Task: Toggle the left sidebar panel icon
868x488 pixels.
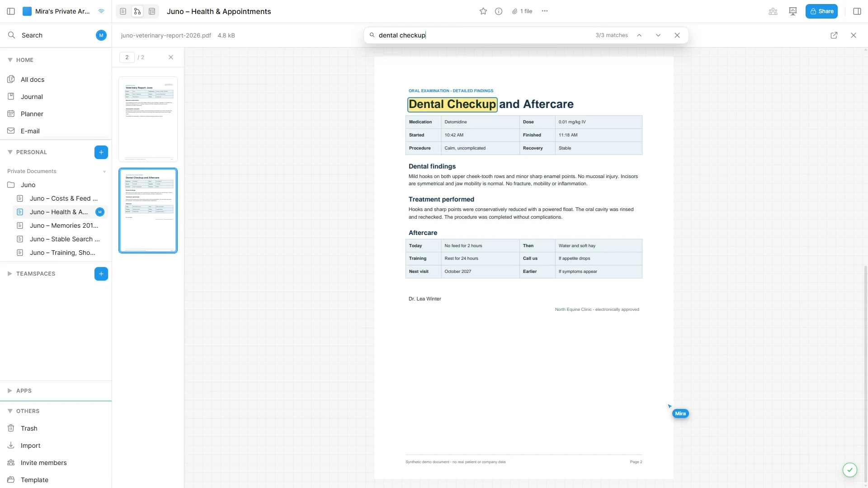Action: pyautogui.click(x=11, y=11)
